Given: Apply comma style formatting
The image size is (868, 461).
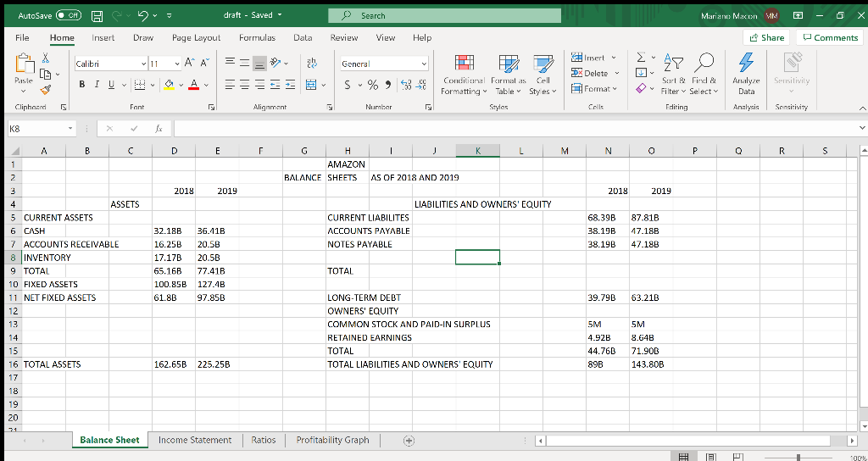Looking at the screenshot, I should [388, 86].
